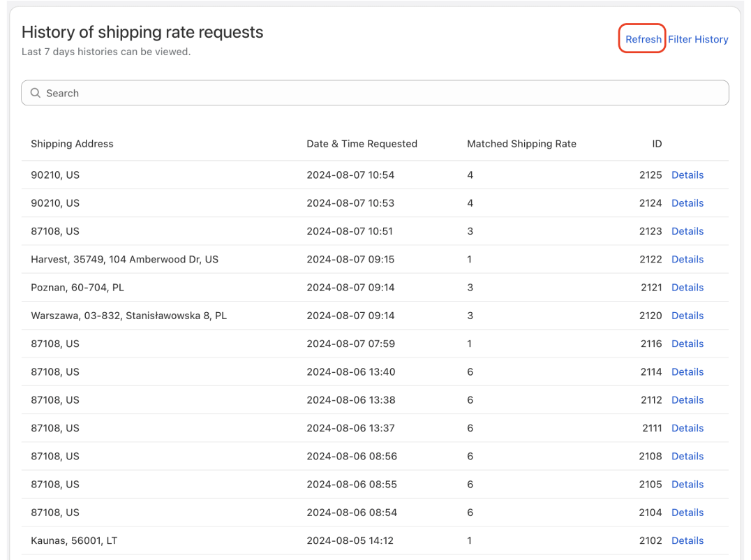
Task: Click the search magnifier icon
Action: (36, 93)
